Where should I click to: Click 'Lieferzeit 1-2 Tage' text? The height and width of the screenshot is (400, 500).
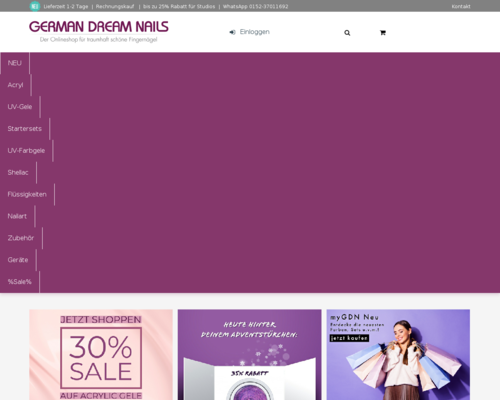(66, 6)
